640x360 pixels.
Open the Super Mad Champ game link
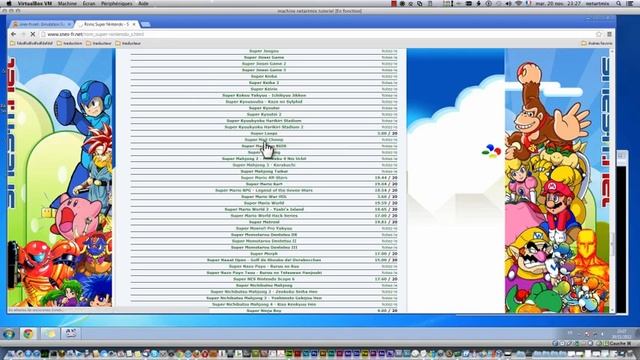point(264,140)
